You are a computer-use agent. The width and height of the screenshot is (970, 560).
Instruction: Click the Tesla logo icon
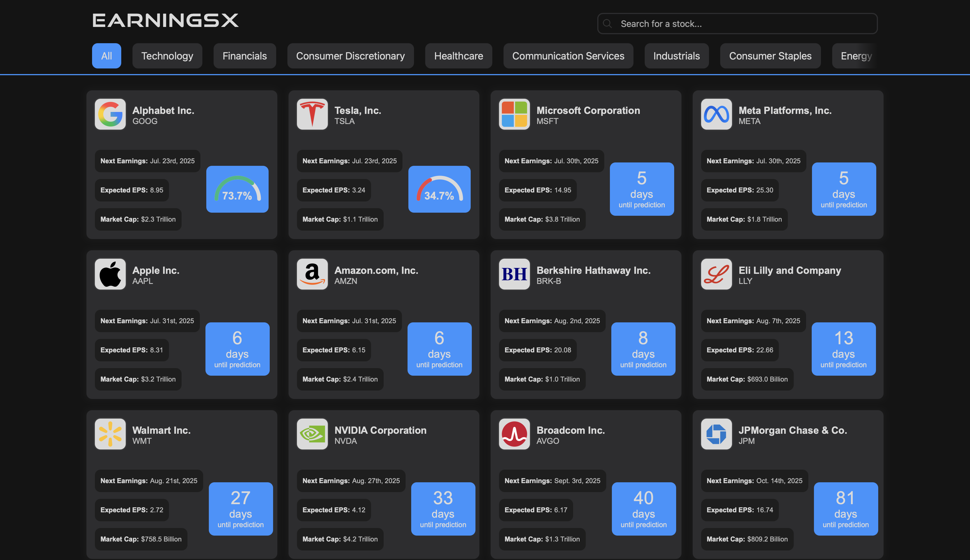click(312, 114)
